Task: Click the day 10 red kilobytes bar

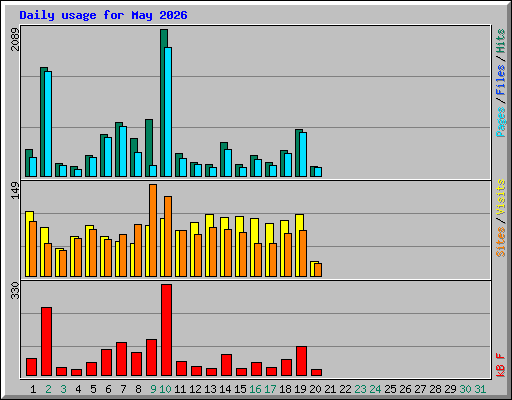Action: [167, 330]
